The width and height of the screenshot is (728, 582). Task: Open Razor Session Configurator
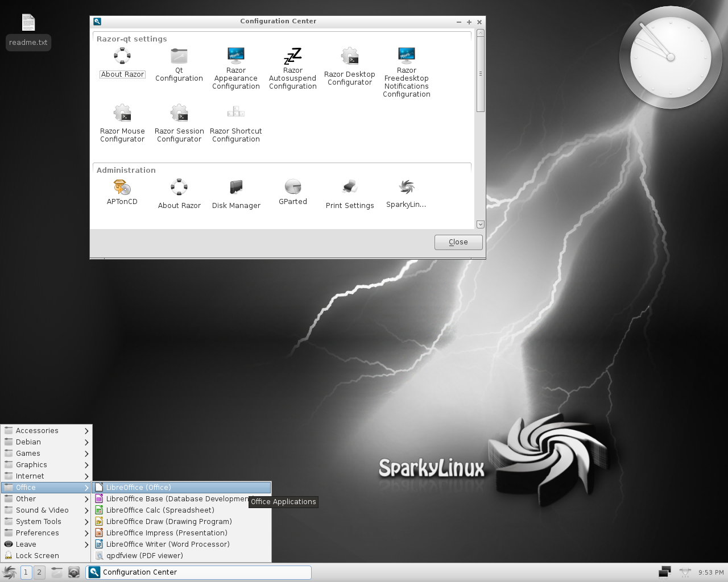[179, 123]
